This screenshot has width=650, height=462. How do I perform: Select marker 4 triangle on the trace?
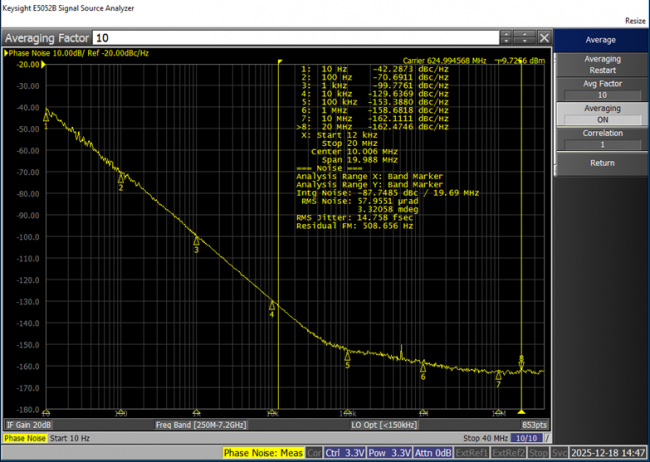click(271, 306)
